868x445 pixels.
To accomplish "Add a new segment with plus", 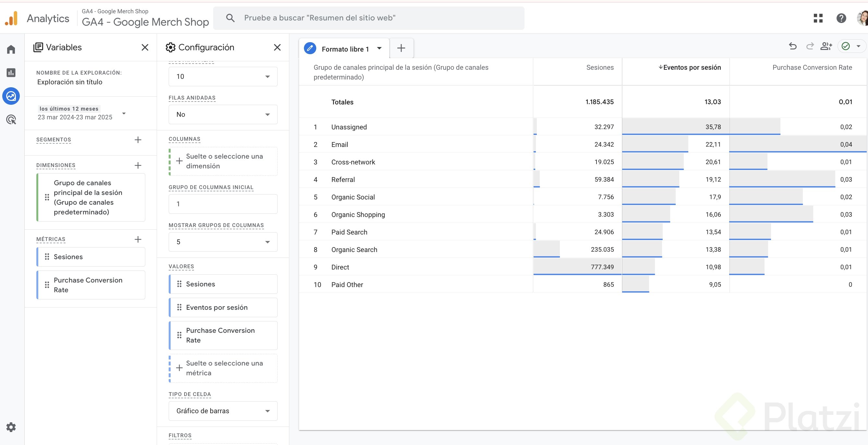I will pyautogui.click(x=138, y=140).
